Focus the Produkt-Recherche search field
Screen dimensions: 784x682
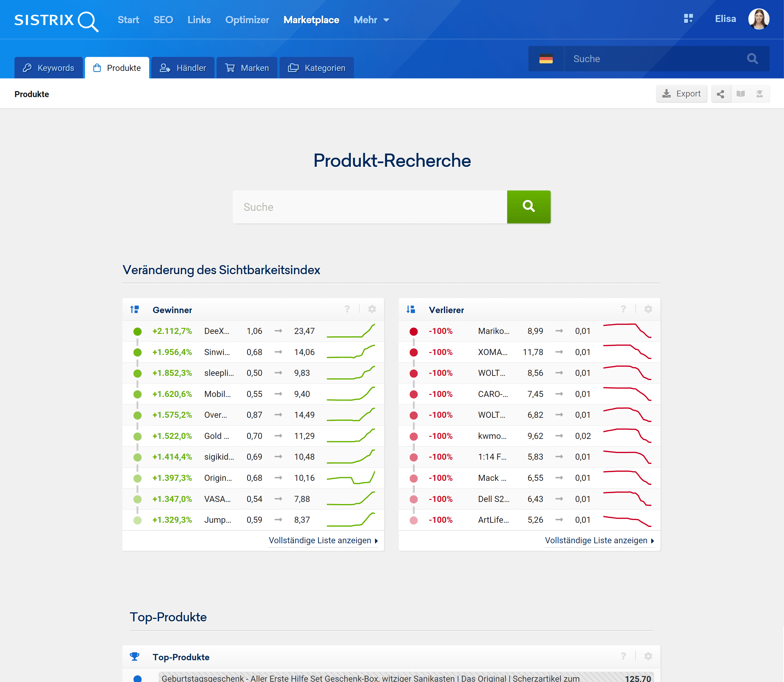click(x=369, y=207)
